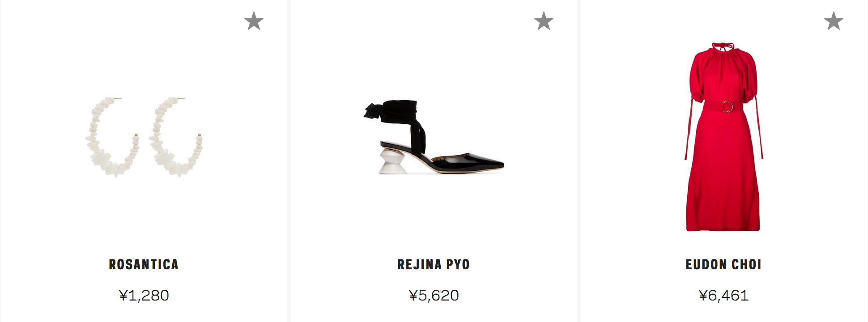Star the Rejina Pyo shoe as favorite
The image size is (868, 322).
544,21
